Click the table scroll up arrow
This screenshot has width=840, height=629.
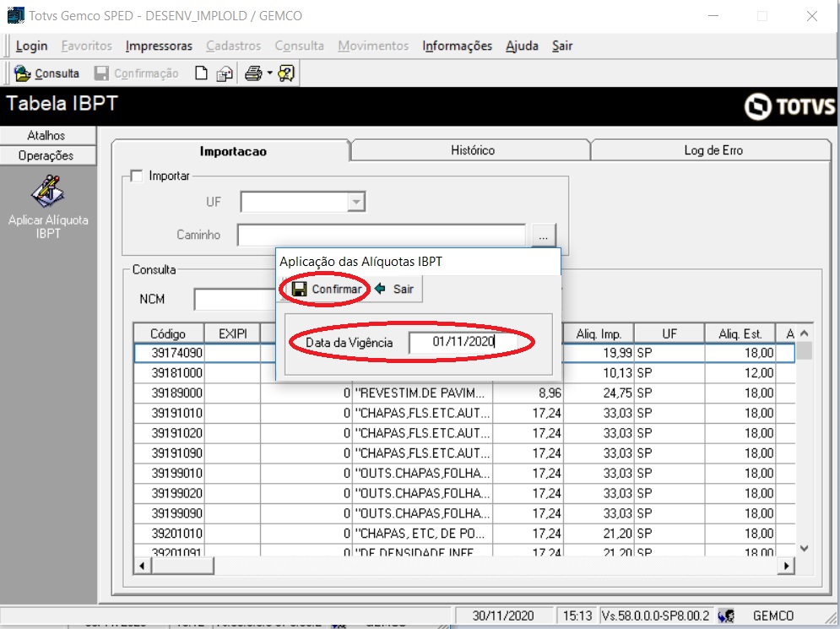[x=804, y=333]
